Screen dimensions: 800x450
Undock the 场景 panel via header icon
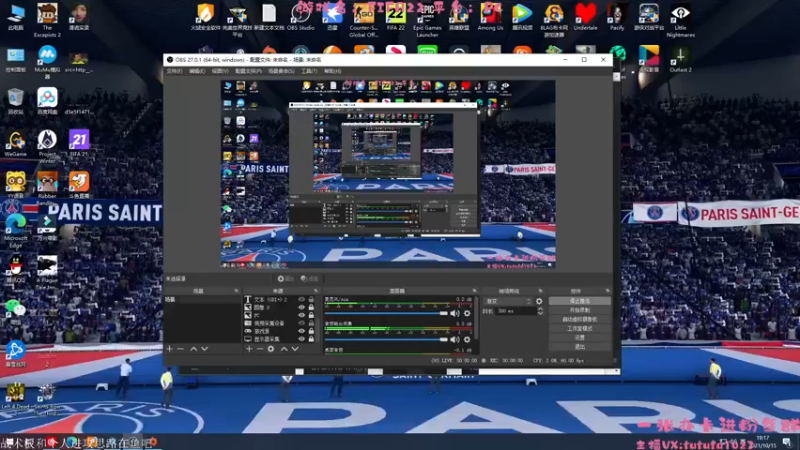236,291
